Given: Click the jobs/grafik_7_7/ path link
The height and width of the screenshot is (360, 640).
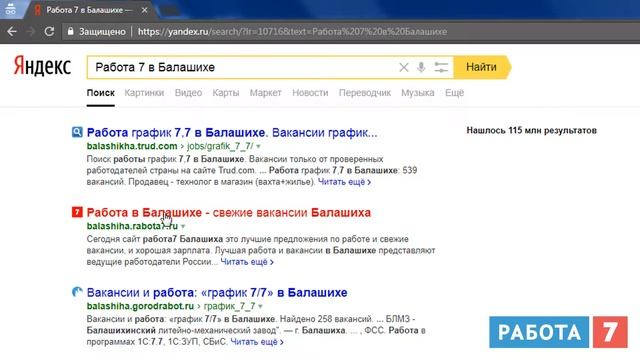Looking at the screenshot, I should 220,146.
